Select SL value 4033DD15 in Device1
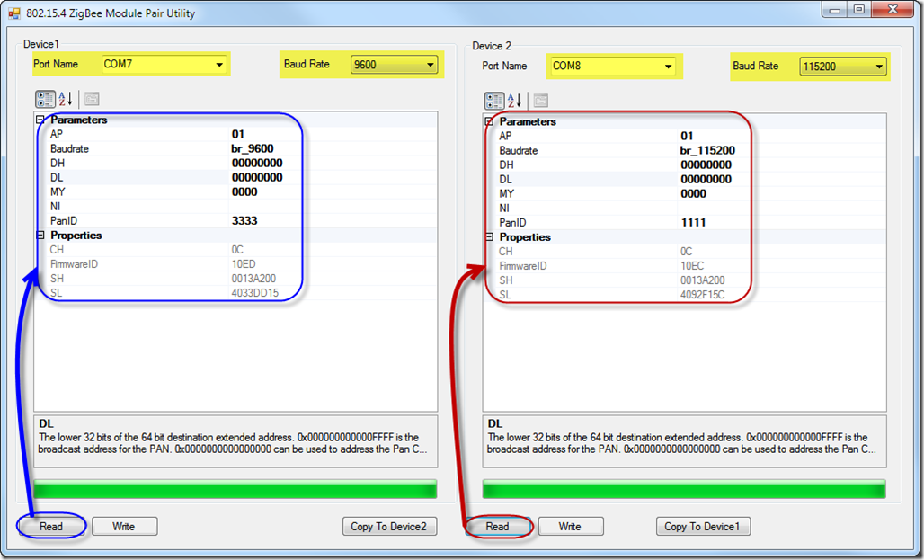The height and width of the screenshot is (560, 924). (x=254, y=293)
